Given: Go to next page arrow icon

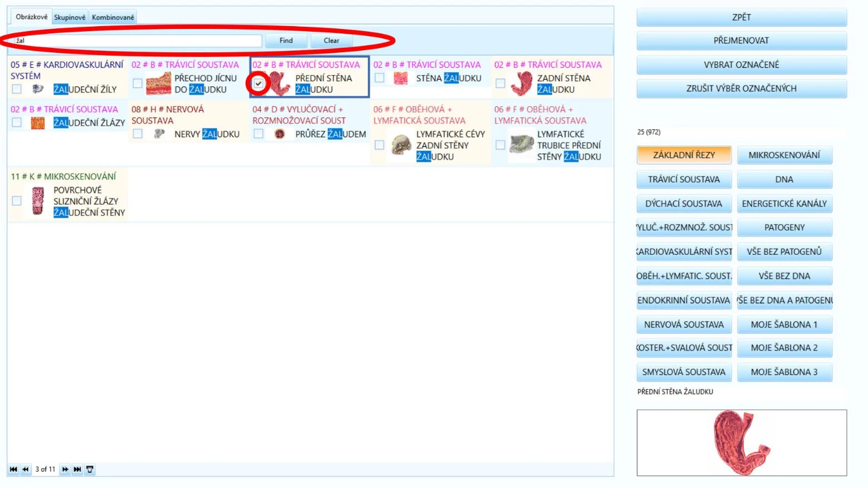Looking at the screenshot, I should tap(65, 470).
